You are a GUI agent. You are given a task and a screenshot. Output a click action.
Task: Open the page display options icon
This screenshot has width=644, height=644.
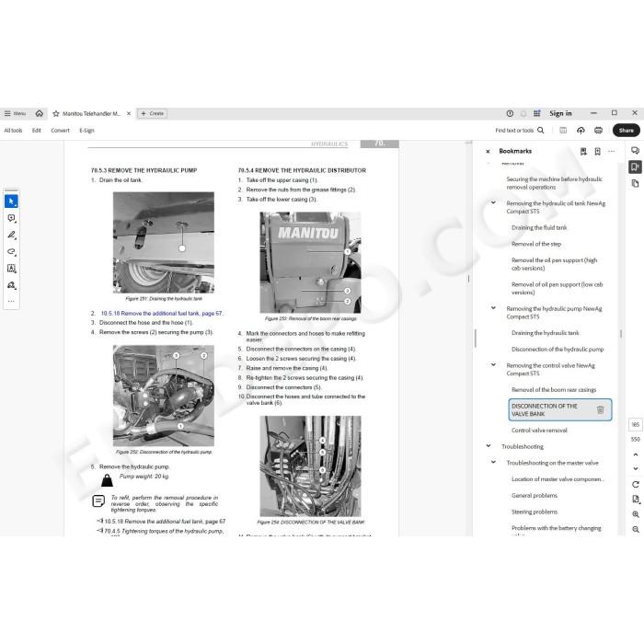click(x=636, y=499)
